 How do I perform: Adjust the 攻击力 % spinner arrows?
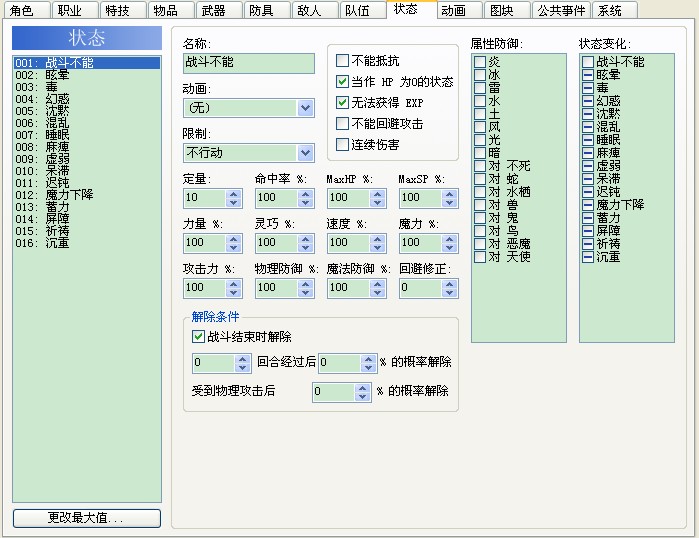(x=233, y=288)
